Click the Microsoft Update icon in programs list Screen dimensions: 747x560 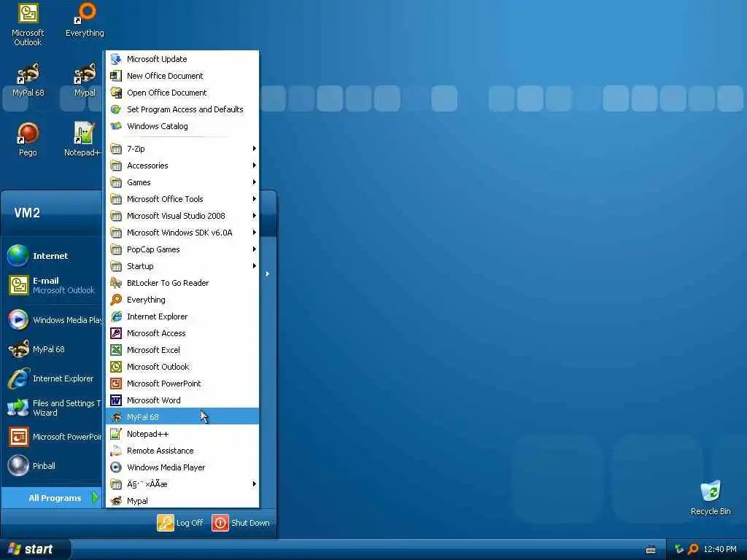tap(116, 59)
